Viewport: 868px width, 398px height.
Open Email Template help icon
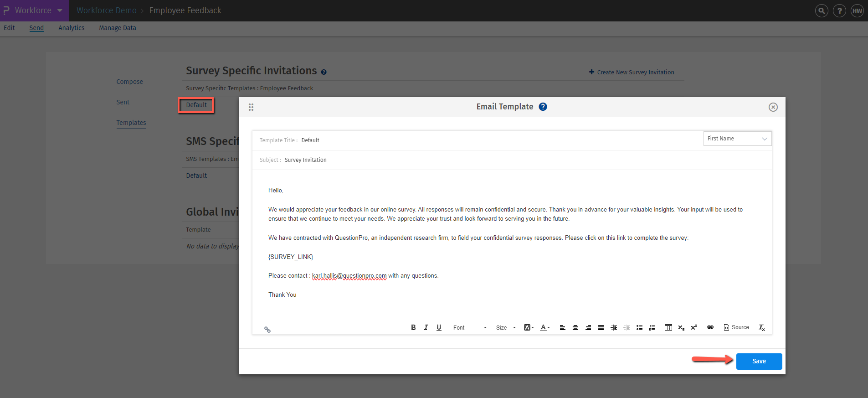[x=543, y=107]
